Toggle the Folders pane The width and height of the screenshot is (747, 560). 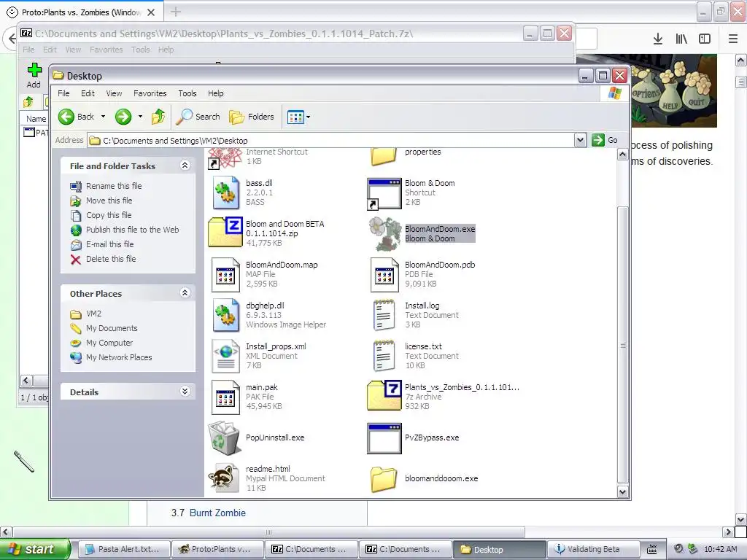tap(252, 117)
